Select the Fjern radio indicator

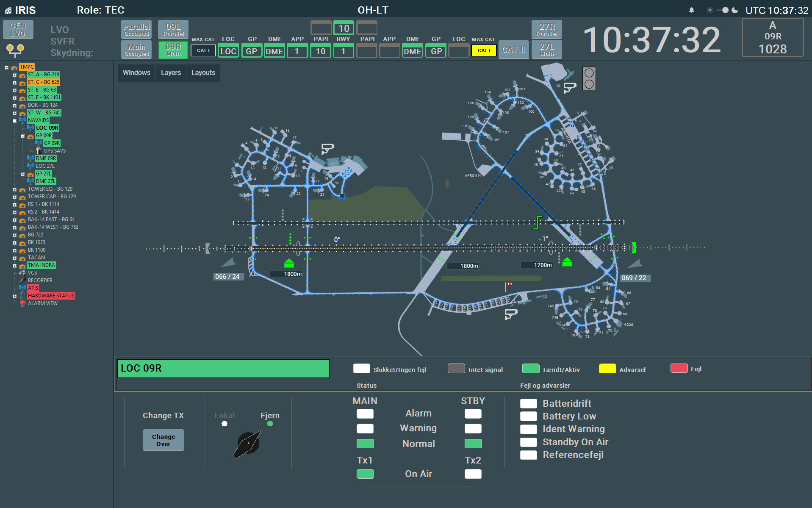(x=270, y=424)
